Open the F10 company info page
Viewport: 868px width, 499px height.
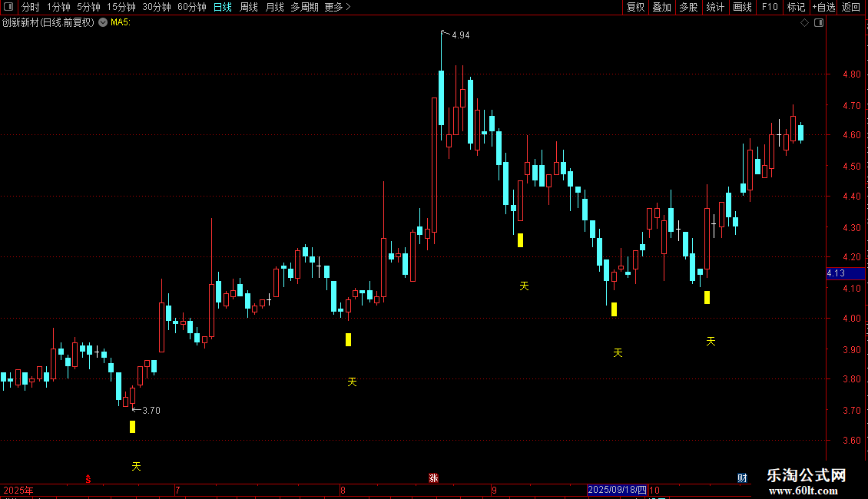point(770,7)
